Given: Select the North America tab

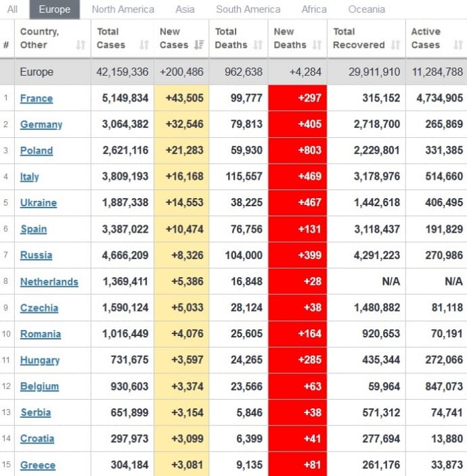Looking at the screenshot, I should 123,9.
